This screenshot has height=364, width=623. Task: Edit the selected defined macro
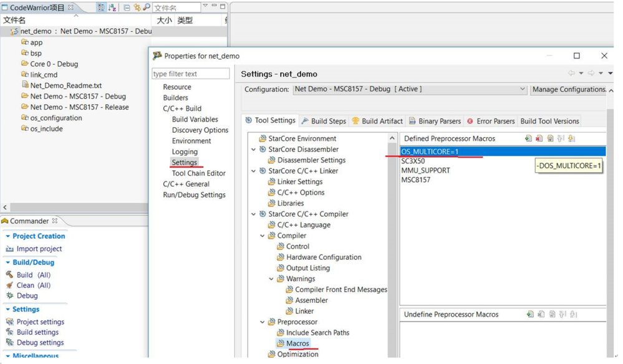550,138
